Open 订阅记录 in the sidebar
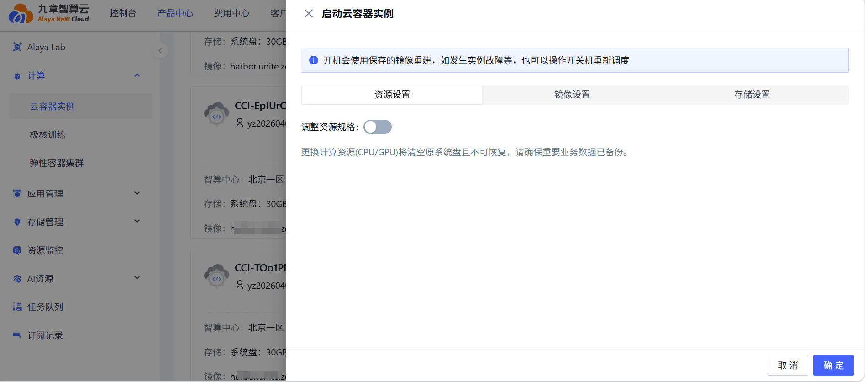 45,335
